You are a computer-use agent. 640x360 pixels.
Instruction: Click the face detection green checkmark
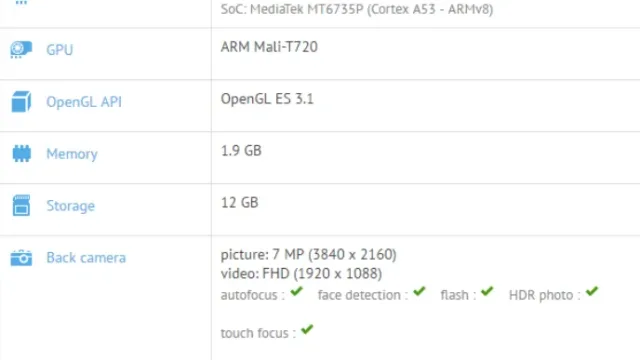pyautogui.click(x=419, y=291)
